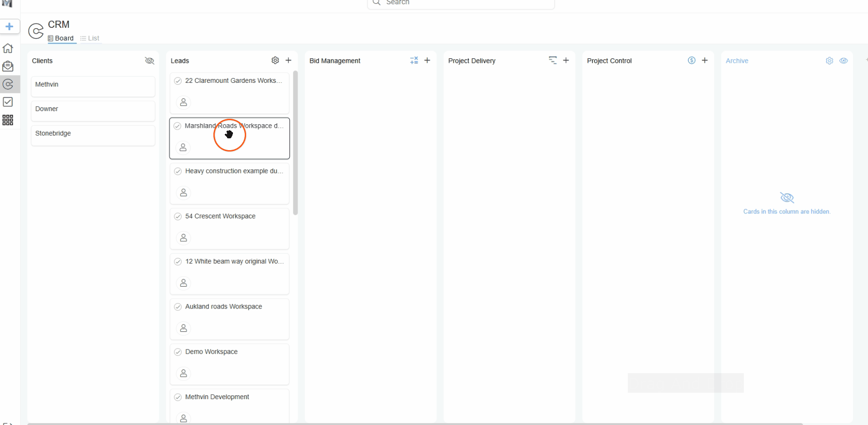The image size is (868, 425).
Task: Click the Search input field
Action: (x=461, y=3)
